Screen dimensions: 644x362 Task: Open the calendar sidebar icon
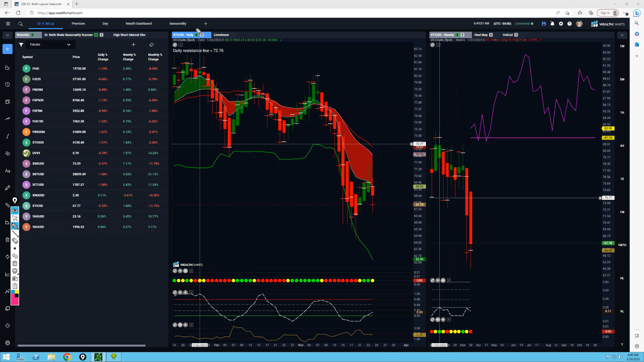coord(7,102)
